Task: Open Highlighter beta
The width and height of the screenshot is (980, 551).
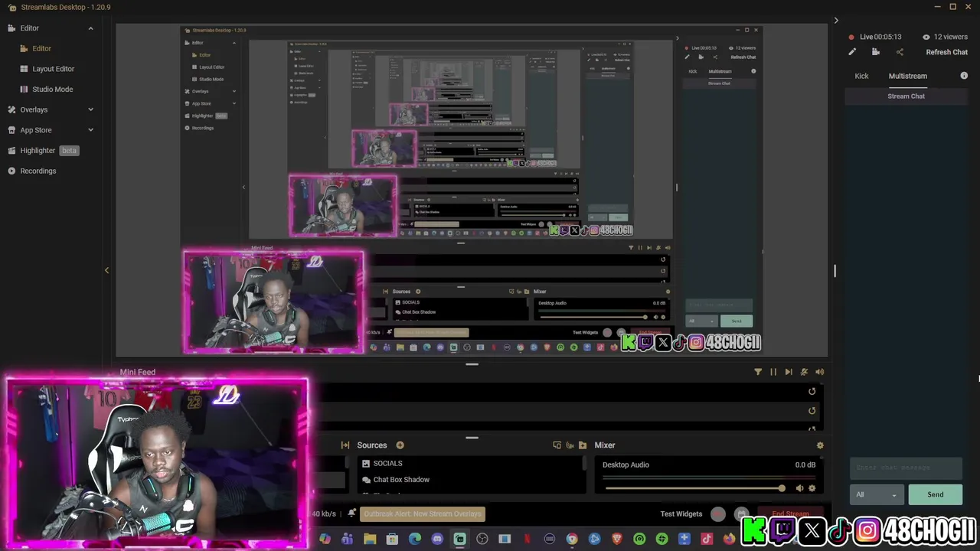Action: pos(43,151)
